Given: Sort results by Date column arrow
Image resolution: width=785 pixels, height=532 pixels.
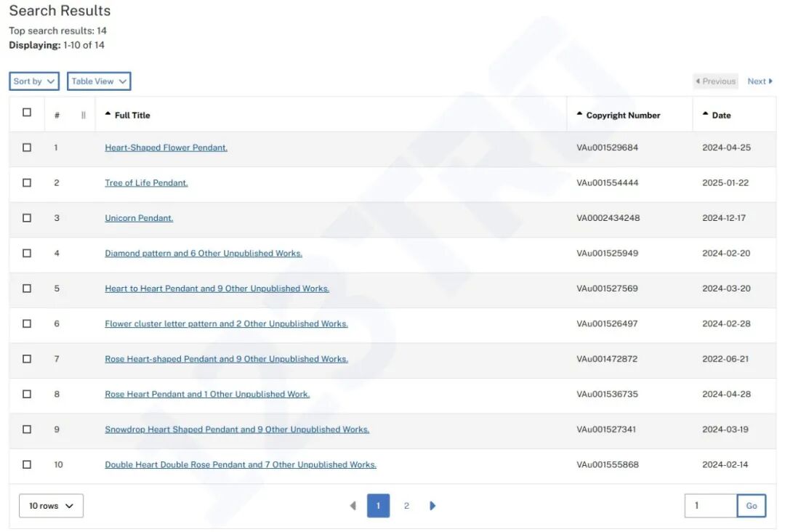Looking at the screenshot, I should point(705,114).
